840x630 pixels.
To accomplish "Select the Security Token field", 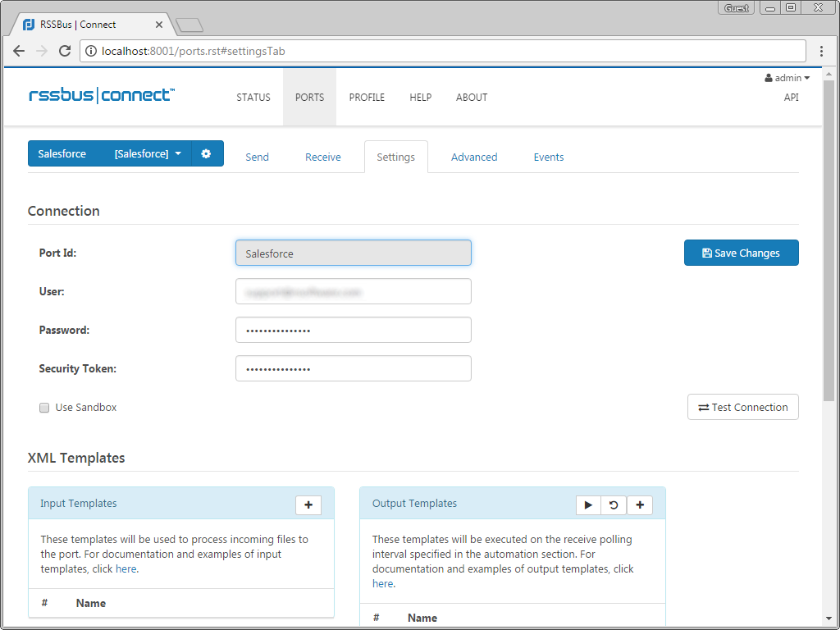I will point(354,368).
